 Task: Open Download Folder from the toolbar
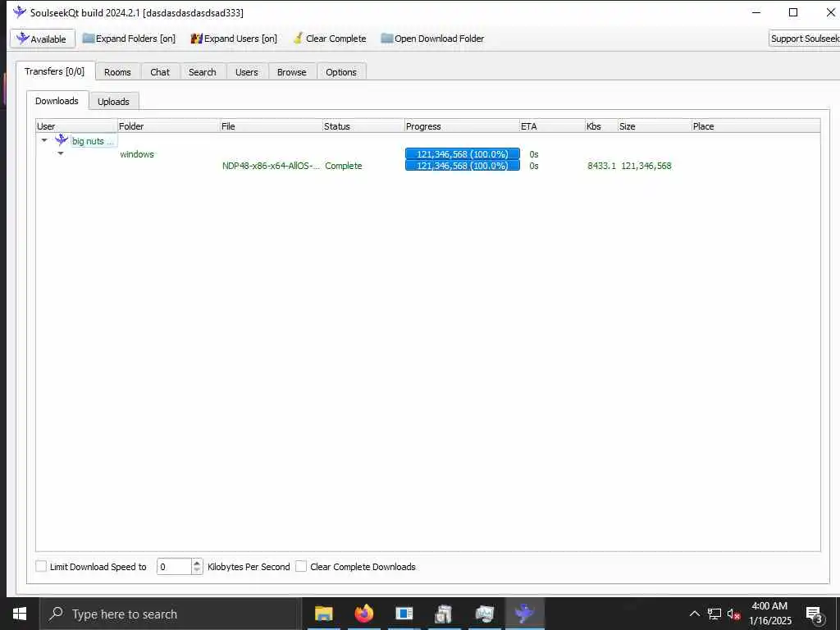tap(432, 39)
